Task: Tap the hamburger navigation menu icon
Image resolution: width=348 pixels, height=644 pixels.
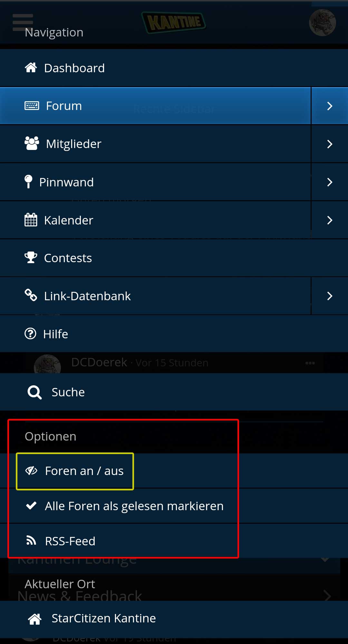Action: [23, 22]
